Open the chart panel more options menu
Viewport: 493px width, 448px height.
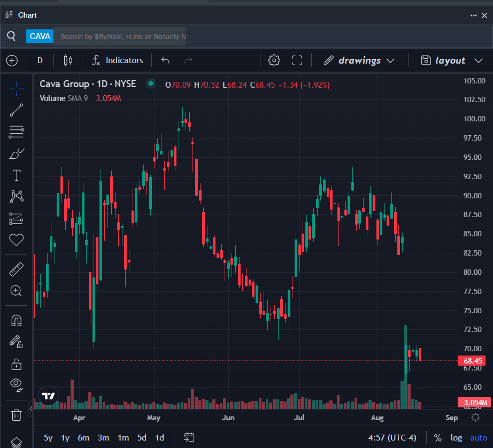point(474,16)
